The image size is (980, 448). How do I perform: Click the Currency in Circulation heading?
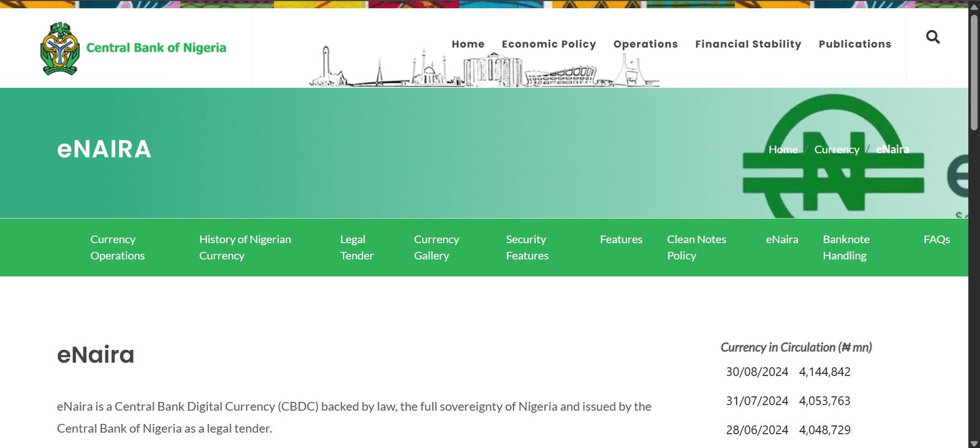coord(796,347)
